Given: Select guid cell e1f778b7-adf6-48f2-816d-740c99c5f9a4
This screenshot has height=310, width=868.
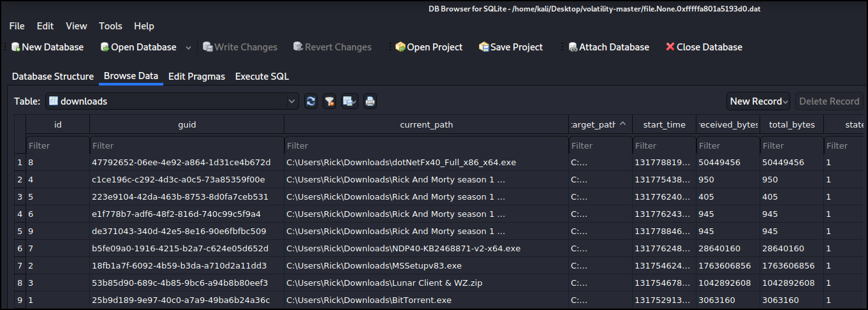Looking at the screenshot, I should [187, 214].
